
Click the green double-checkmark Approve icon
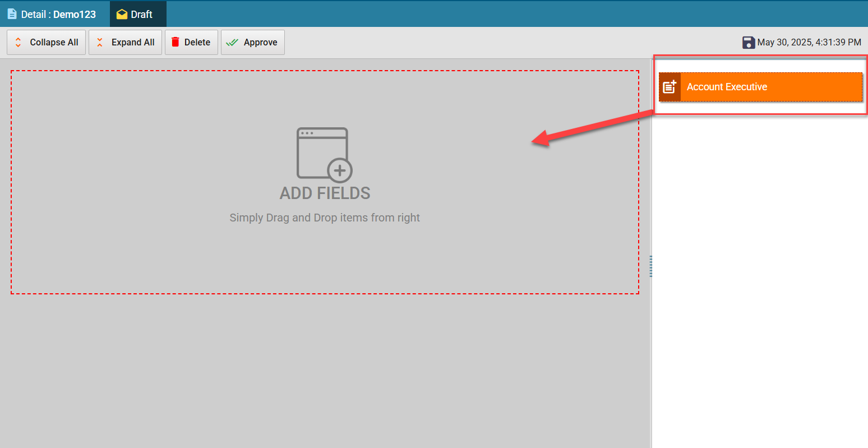(x=232, y=43)
